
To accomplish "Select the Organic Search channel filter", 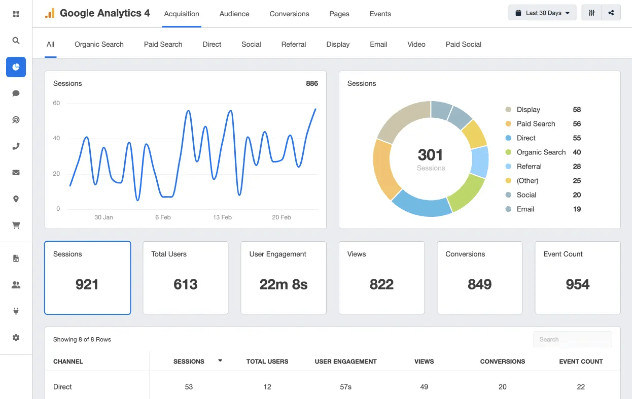I will (99, 44).
